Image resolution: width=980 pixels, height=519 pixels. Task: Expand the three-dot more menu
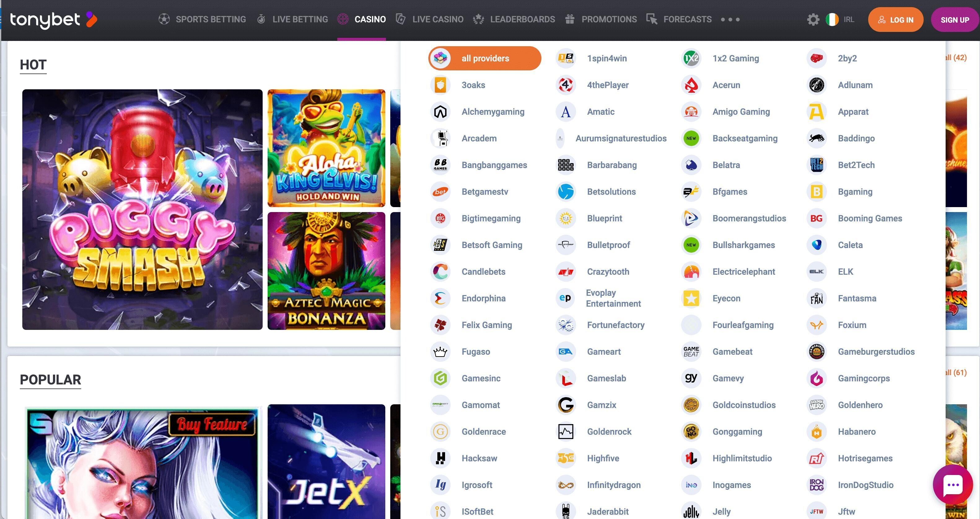[730, 20]
